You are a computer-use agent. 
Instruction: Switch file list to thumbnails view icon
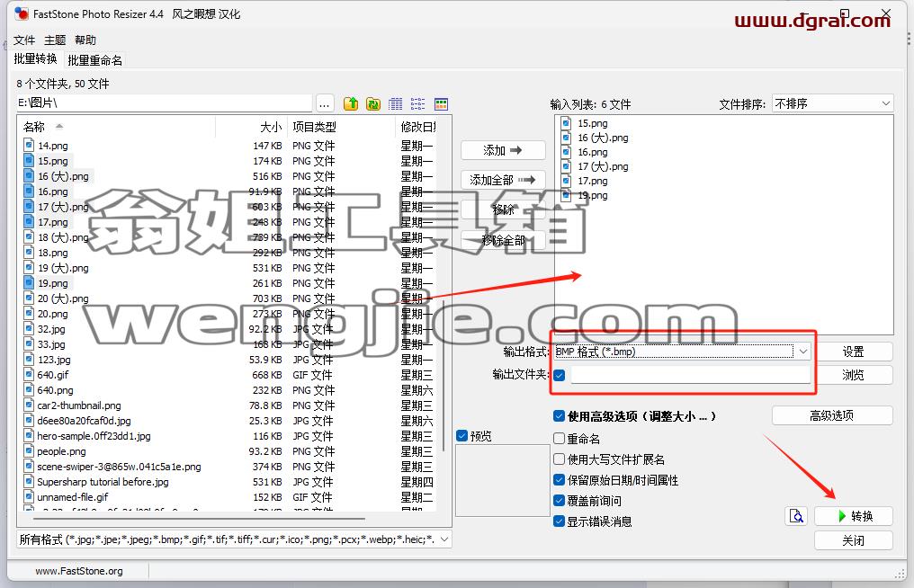tap(442, 103)
